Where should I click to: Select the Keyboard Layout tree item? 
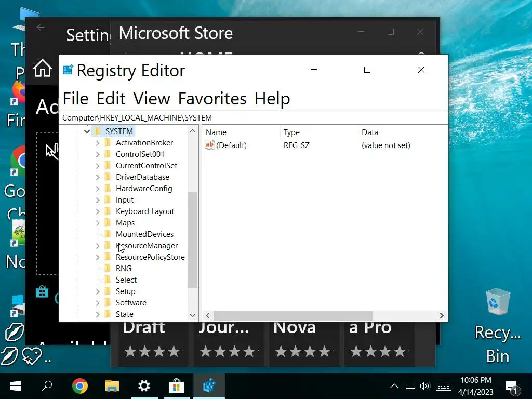(x=145, y=211)
